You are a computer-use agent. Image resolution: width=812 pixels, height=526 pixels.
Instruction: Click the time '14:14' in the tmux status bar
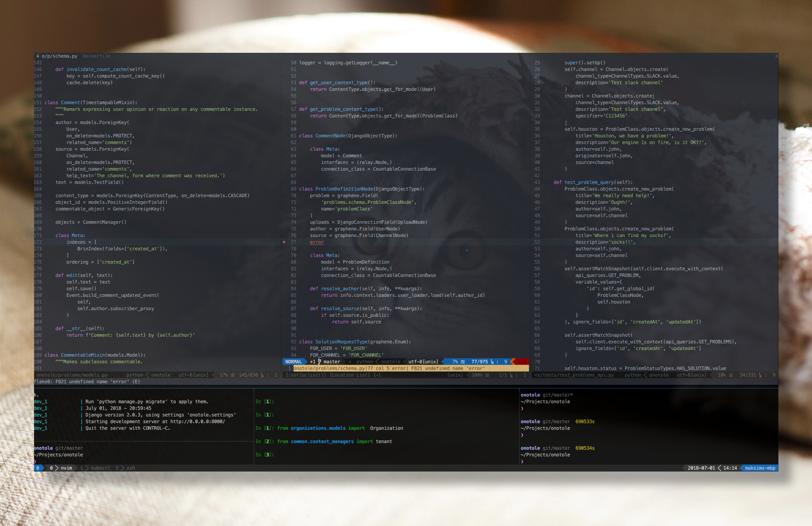pos(730,468)
